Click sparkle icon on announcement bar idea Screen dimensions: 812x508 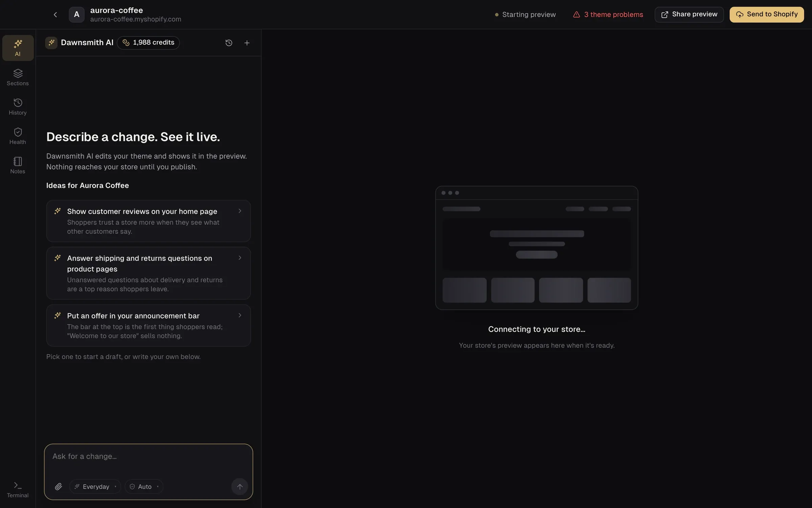pos(58,315)
